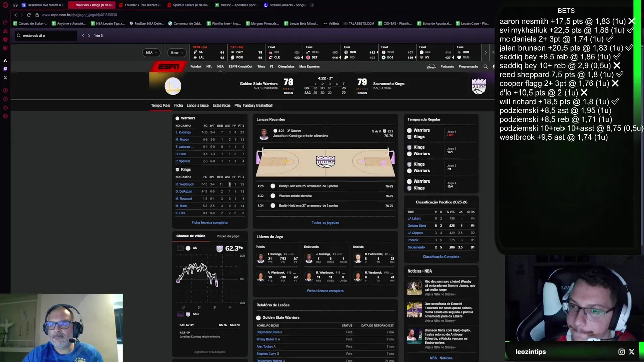Click Golden State Warriors team logo
This screenshot has width=644, height=362.
click(173, 86)
